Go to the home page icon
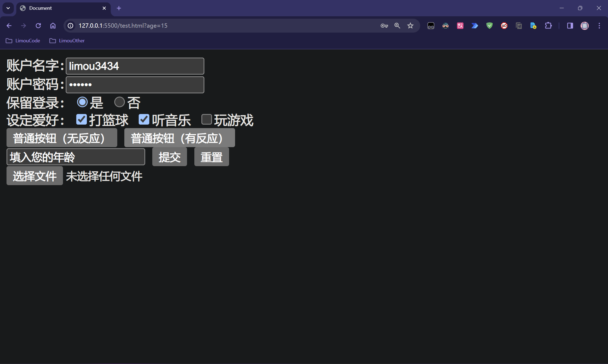608x364 pixels. (x=53, y=26)
